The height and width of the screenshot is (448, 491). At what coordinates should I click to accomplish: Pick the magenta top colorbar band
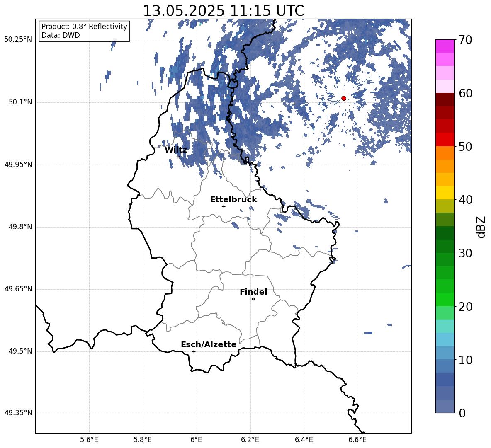pyautogui.click(x=445, y=46)
